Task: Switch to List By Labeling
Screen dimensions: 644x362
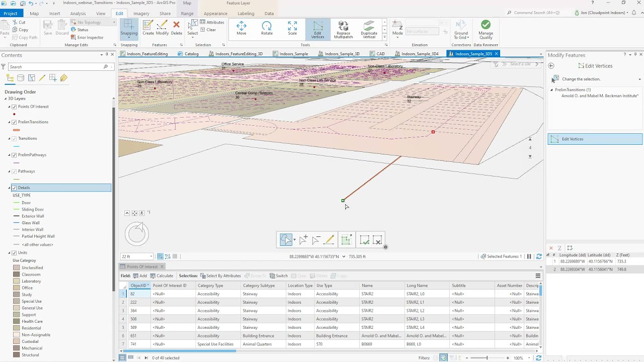Action: (63, 78)
